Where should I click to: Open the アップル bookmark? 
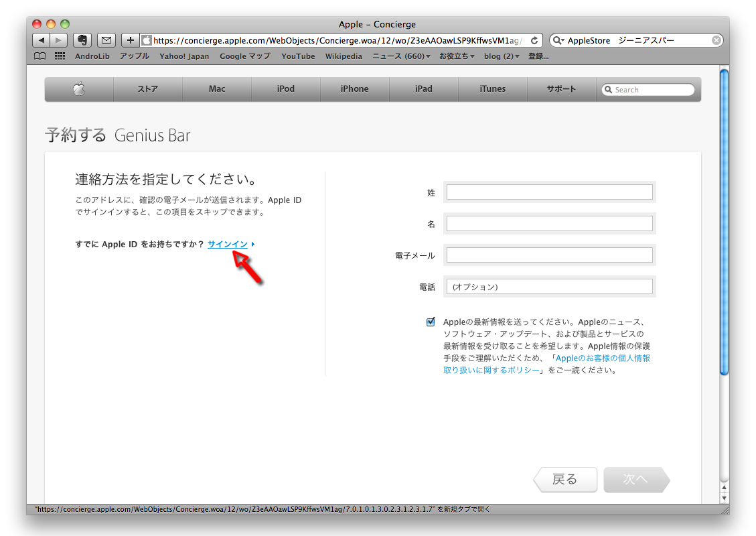tap(135, 56)
